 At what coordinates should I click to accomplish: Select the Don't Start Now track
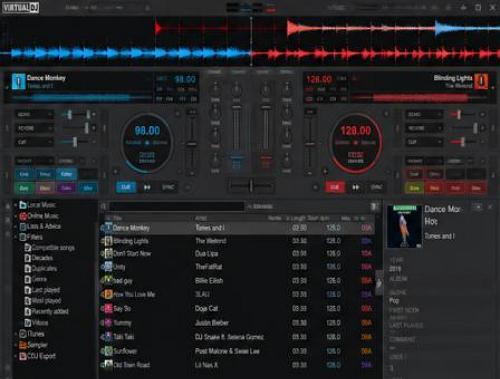point(237,254)
